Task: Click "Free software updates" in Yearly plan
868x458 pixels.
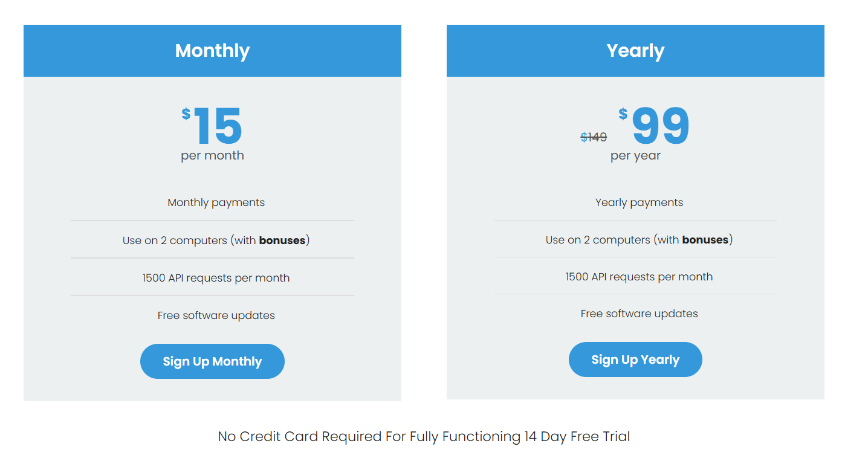Action: coord(639,314)
